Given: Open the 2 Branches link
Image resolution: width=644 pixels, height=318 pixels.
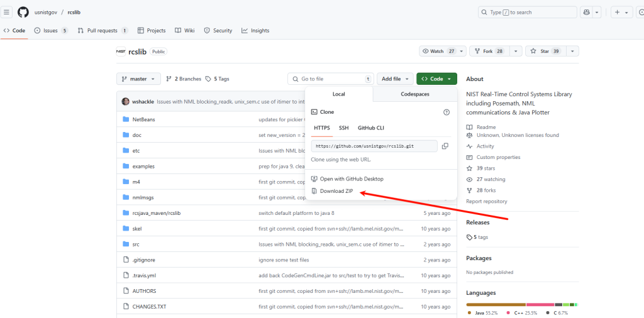Looking at the screenshot, I should pos(184,79).
